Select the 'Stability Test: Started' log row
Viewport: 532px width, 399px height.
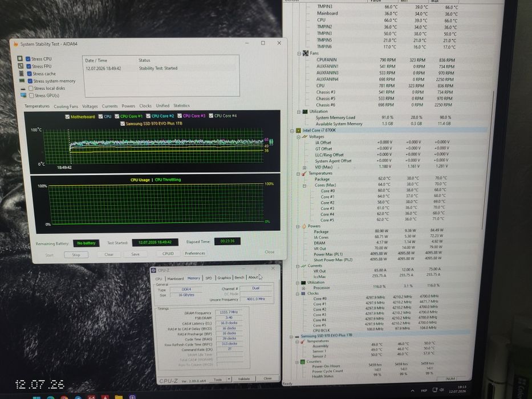(x=161, y=68)
